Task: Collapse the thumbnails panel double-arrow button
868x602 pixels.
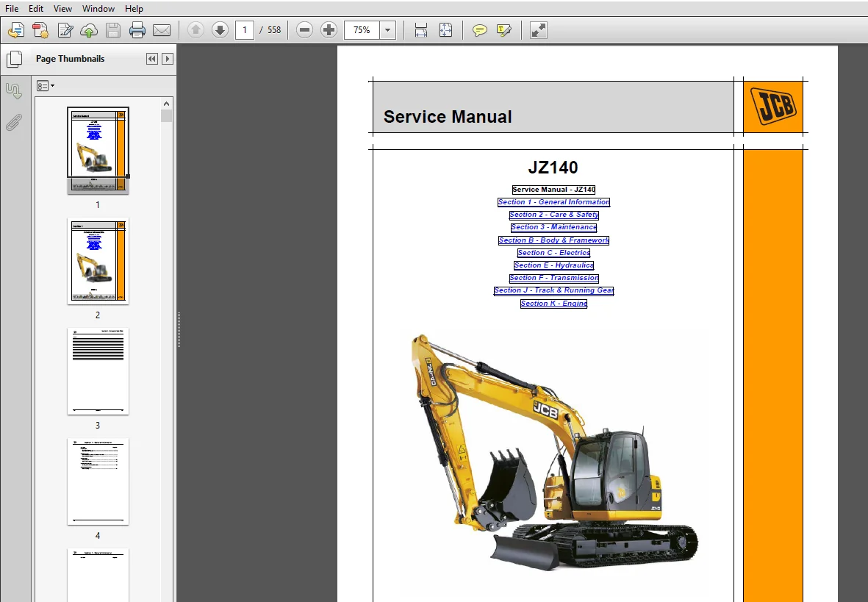Action: (x=152, y=59)
